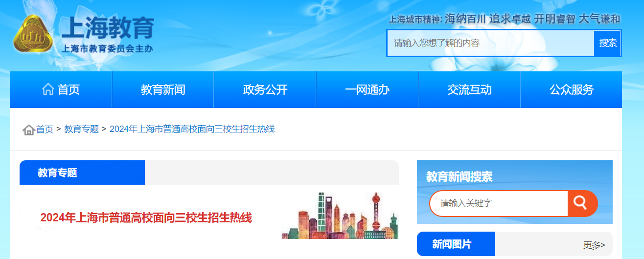Image resolution: width=644 pixels, height=259 pixels.
Task: Click the grey breadcrumb home icon
Action: 29,129
